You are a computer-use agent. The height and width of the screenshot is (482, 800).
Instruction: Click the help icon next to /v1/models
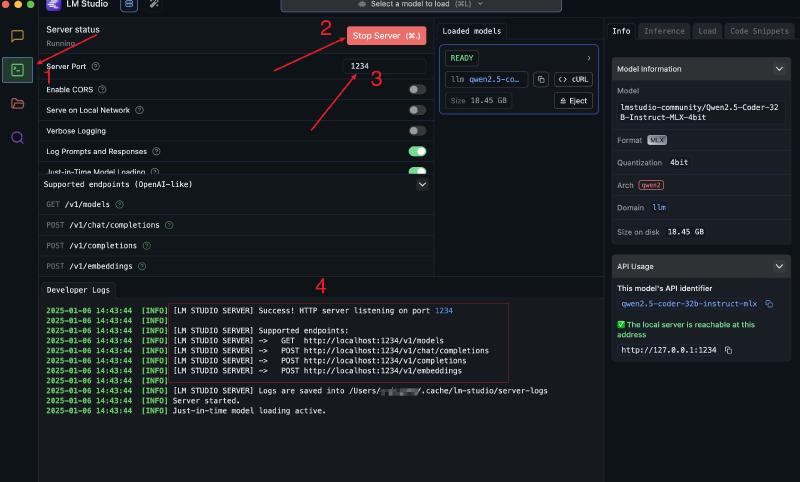[x=119, y=205]
